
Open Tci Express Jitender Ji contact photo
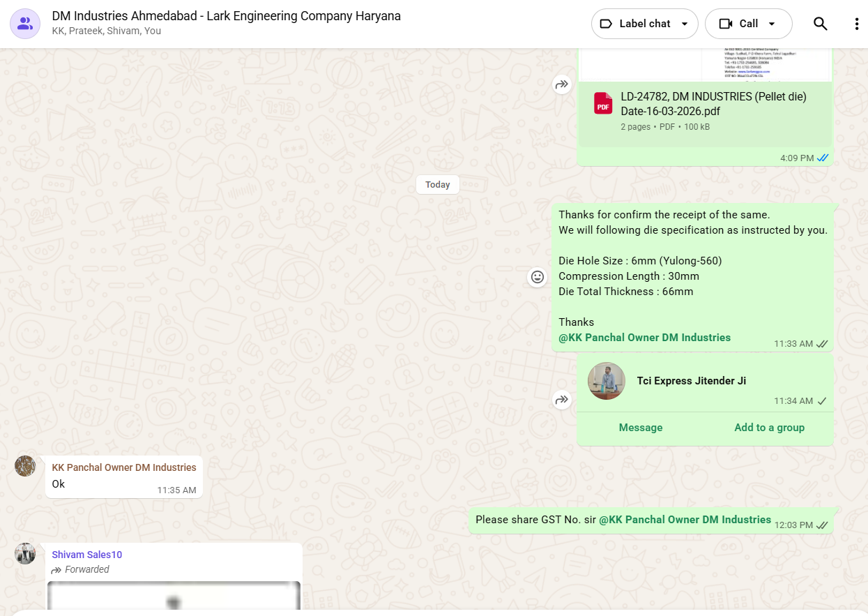click(x=606, y=381)
